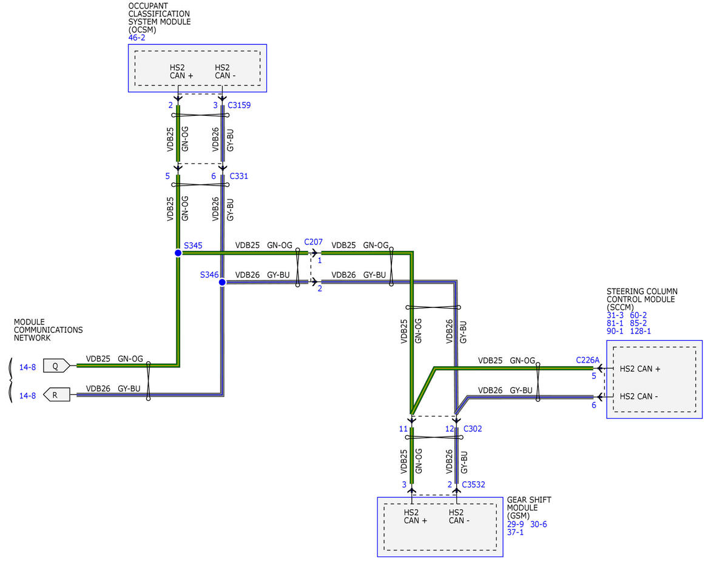Click the S345 splice blue dot
The height and width of the screenshot is (562, 728).
point(178,253)
